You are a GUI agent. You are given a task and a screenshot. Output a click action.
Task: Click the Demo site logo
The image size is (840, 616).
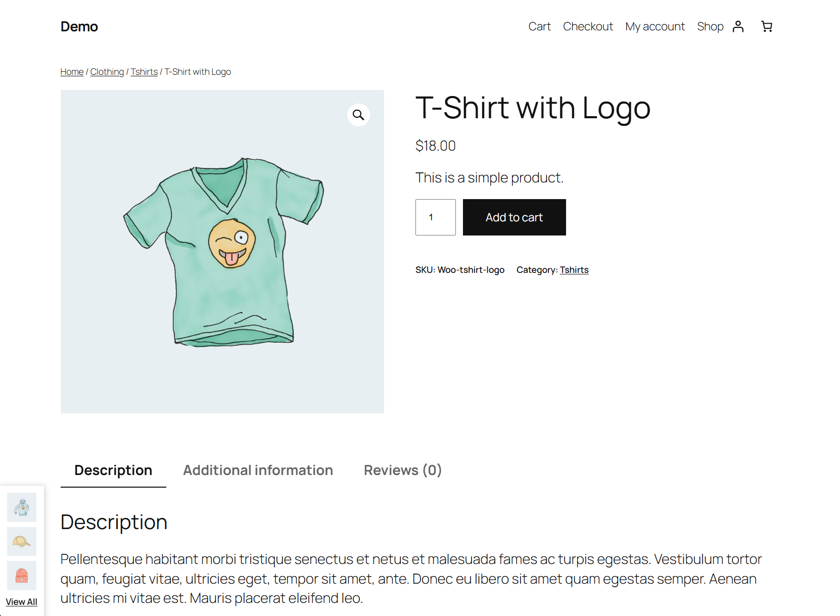coord(79,26)
